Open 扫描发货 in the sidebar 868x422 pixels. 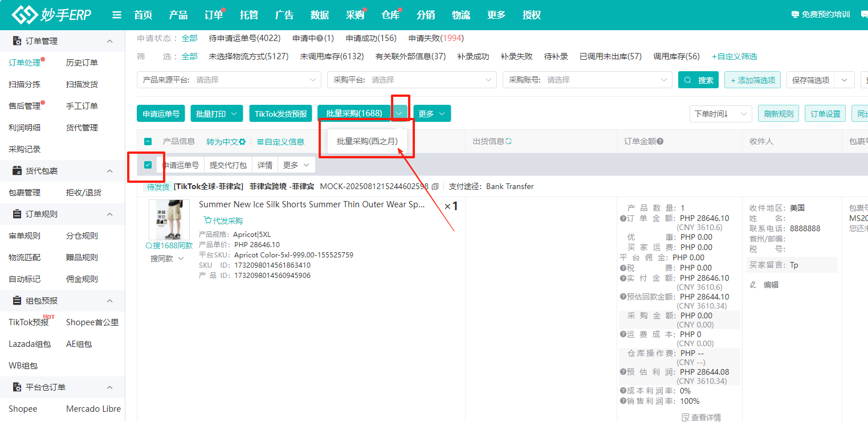click(x=82, y=84)
